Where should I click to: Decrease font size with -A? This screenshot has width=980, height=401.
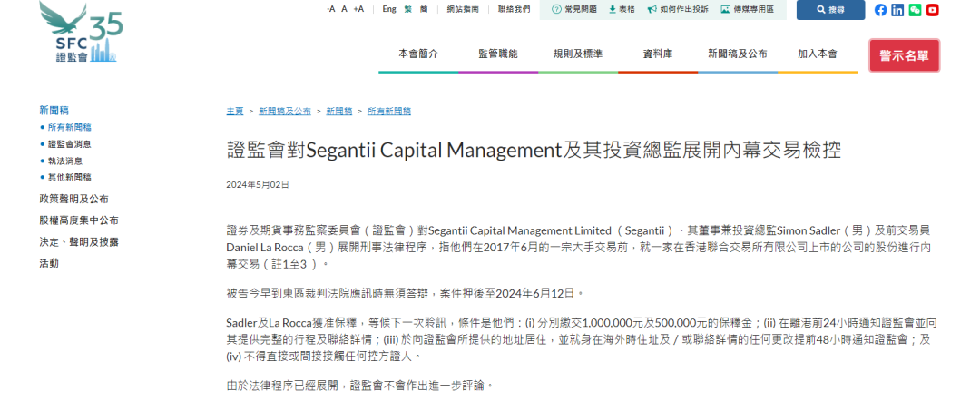331,9
